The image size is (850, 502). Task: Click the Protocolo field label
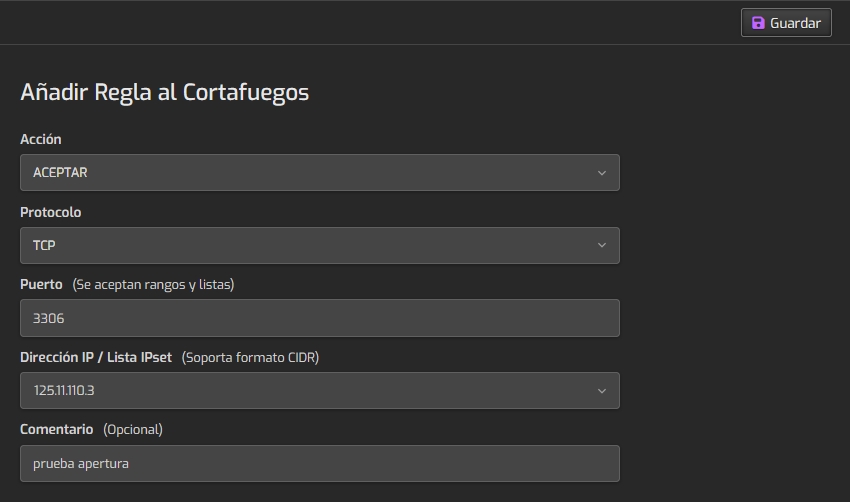51,212
